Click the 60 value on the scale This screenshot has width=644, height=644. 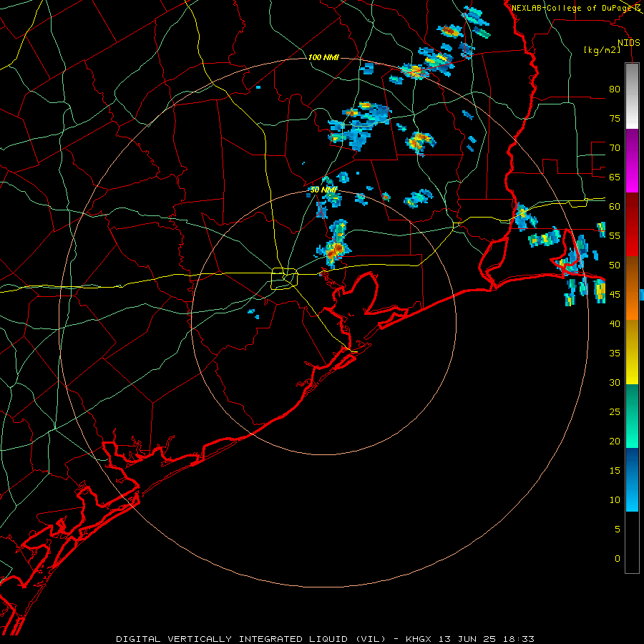click(x=615, y=207)
